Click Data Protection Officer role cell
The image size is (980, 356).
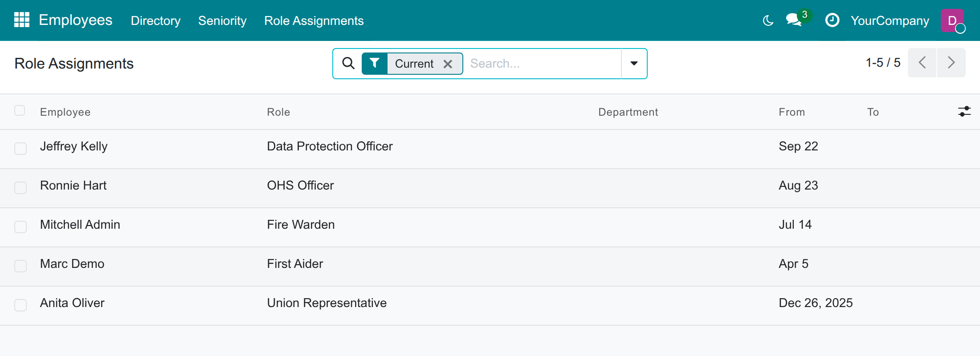[x=330, y=146]
